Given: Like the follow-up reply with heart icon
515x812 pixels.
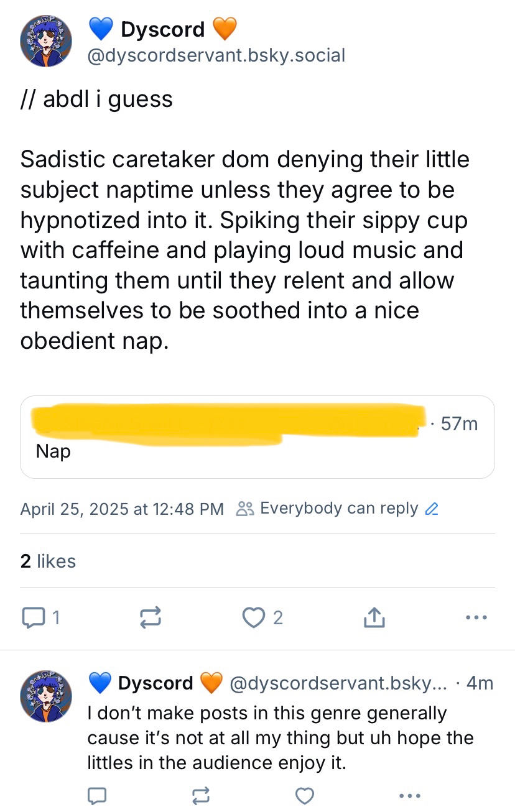Looking at the screenshot, I should click(304, 795).
